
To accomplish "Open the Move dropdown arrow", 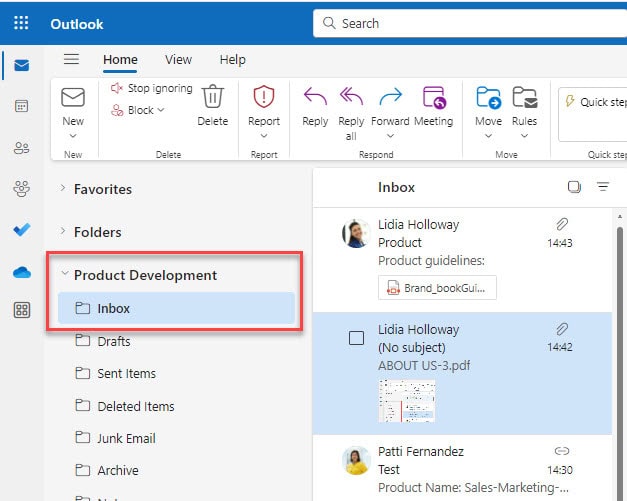I will point(488,136).
